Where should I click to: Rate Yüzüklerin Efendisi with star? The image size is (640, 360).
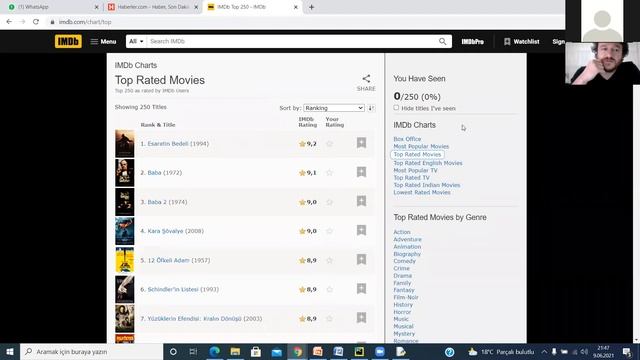[x=329, y=319]
